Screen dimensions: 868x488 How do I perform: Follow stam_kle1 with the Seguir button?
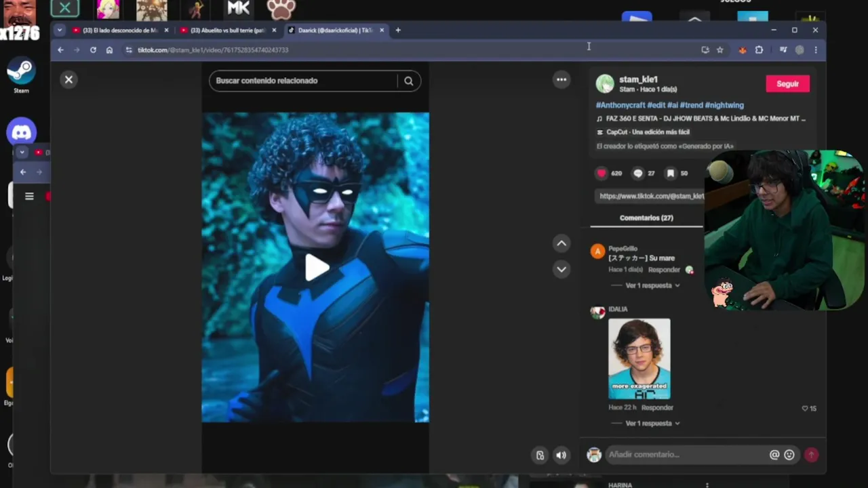coord(787,83)
